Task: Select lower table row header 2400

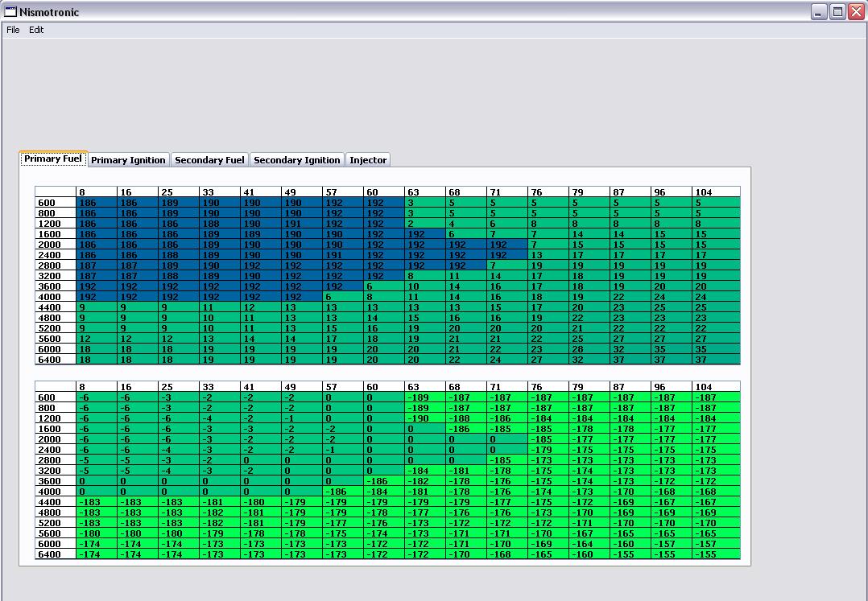Action: (x=56, y=450)
